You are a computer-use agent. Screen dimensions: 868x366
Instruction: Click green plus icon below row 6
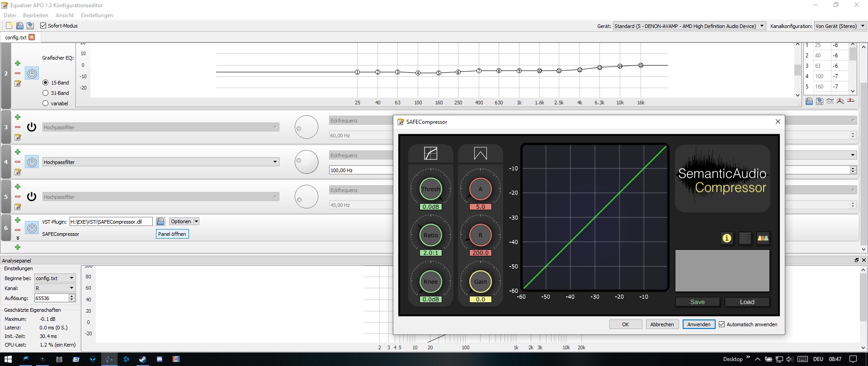(18, 247)
